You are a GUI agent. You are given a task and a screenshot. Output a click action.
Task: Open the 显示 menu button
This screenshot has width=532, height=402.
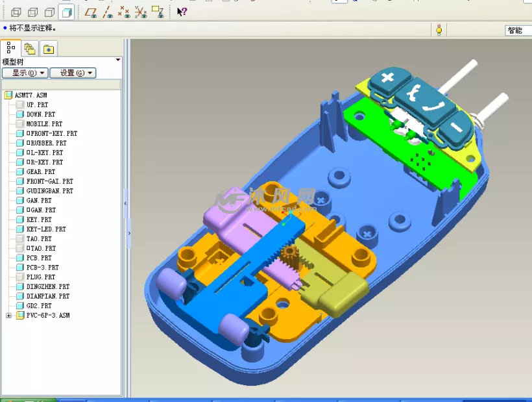pos(25,73)
